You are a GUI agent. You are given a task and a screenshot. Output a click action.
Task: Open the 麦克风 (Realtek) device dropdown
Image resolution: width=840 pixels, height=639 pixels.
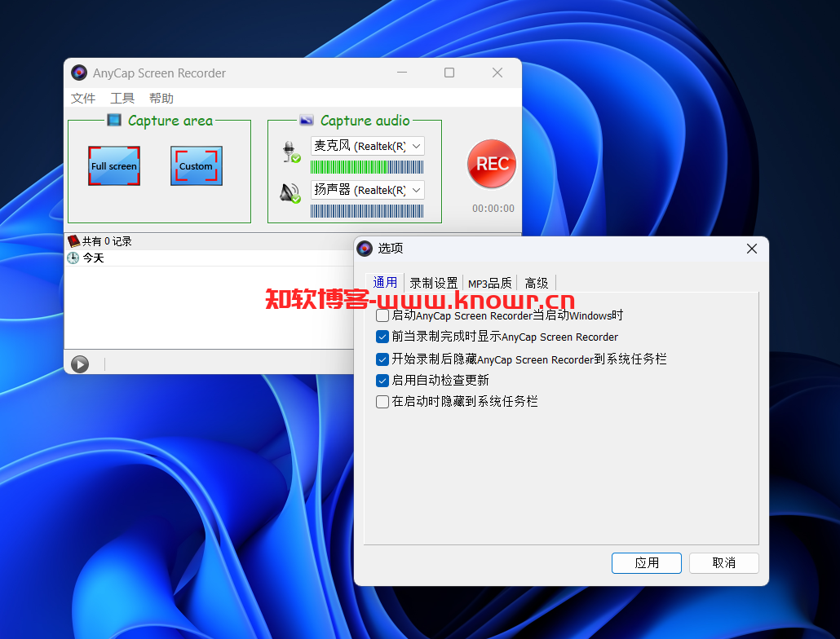[x=368, y=146]
